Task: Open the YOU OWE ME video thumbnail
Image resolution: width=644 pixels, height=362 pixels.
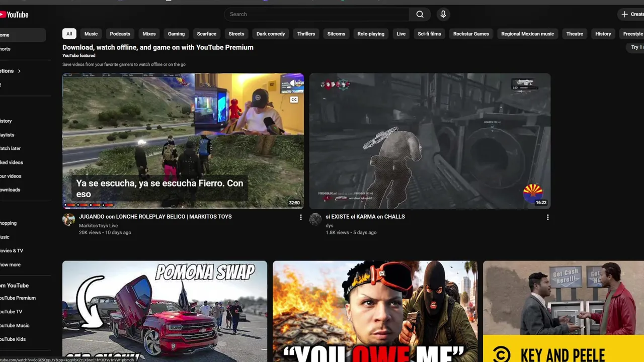Action: [x=375, y=311]
